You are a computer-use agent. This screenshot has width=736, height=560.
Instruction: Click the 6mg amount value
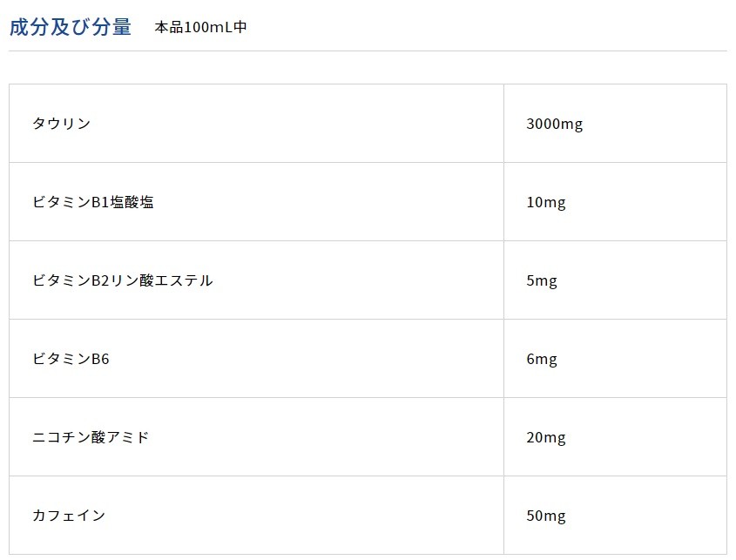pos(541,359)
